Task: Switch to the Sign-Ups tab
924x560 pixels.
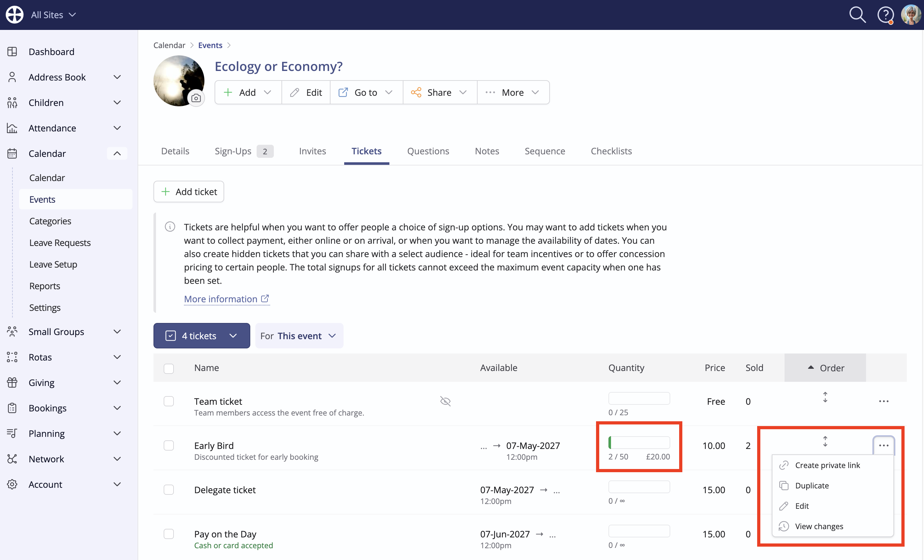Action: (x=244, y=151)
